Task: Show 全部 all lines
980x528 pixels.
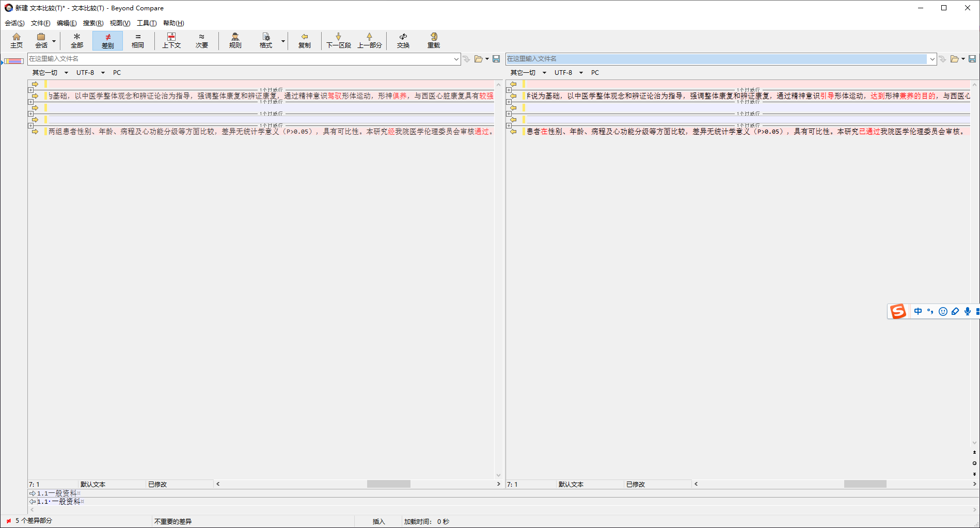Action: click(77, 40)
